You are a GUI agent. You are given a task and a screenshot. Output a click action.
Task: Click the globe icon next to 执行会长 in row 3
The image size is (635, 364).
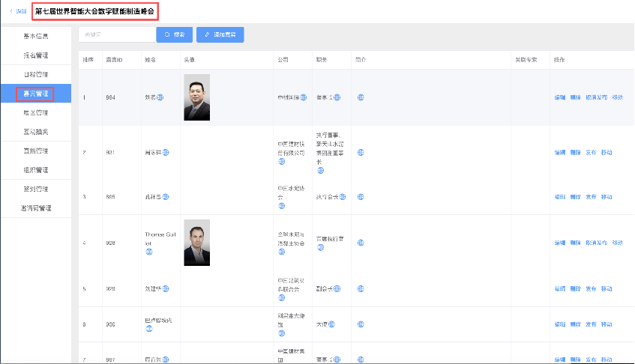(342, 197)
